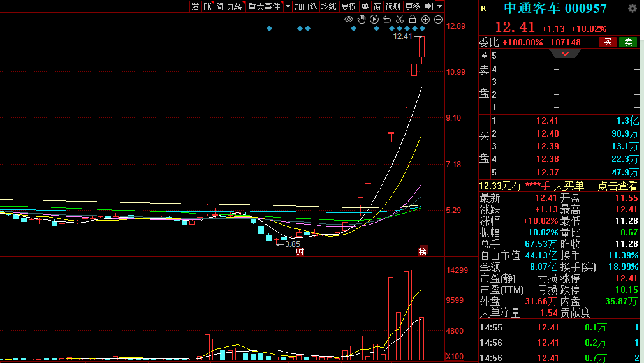Click the jump-to-end arrow icon
Screen dimensions: 644x363
429,6
